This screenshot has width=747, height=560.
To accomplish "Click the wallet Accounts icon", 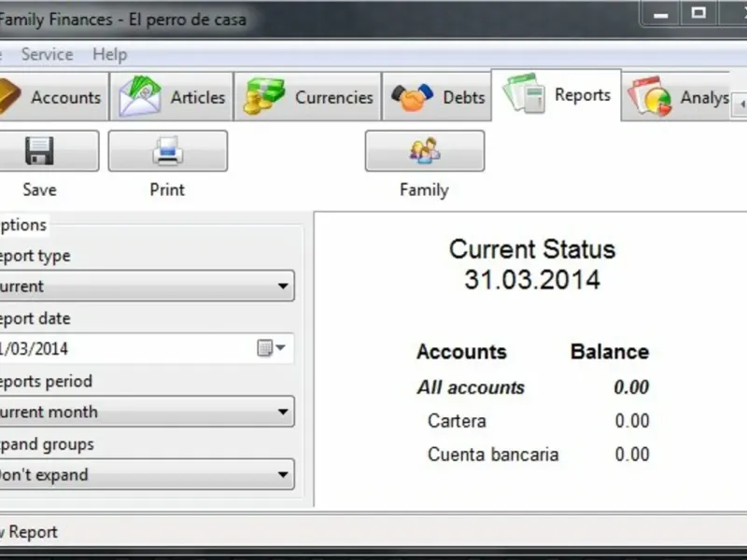I will pyautogui.click(x=9, y=97).
